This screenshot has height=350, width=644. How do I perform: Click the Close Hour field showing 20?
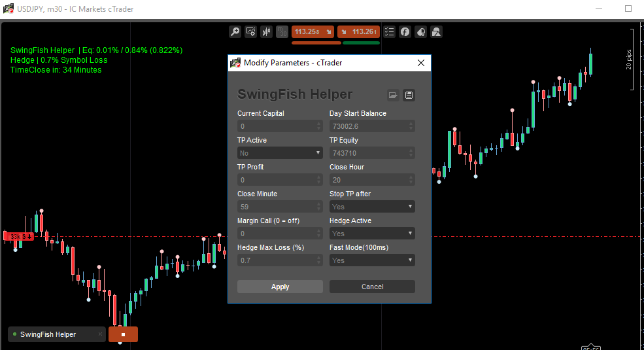(372, 180)
